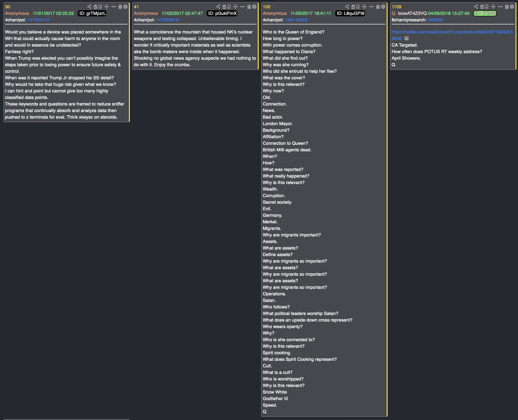The width and height of the screenshot is (518, 420).
Task: Click timestamp 11/05/2017 18:41:11
Action: tap(311, 13)
